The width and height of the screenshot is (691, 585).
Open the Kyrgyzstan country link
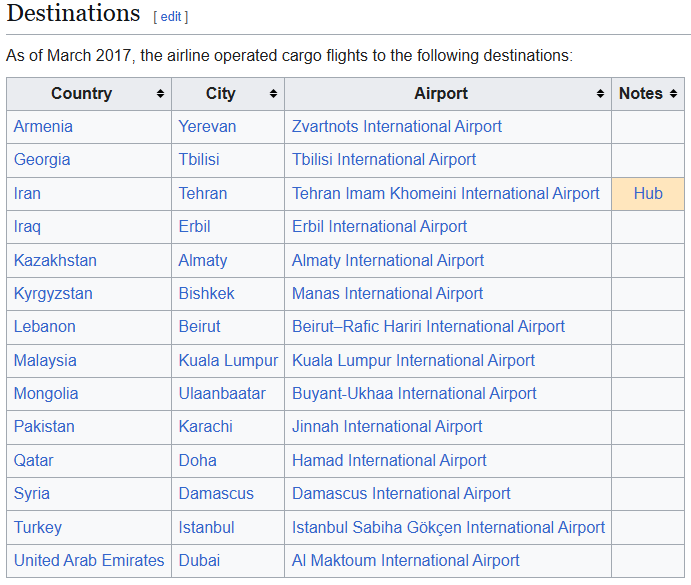click(x=53, y=294)
